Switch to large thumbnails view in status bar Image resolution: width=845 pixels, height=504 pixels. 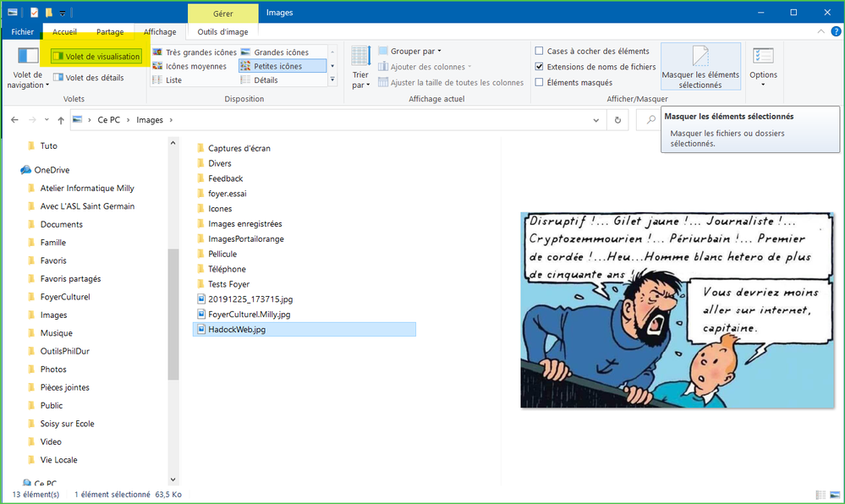pos(835,495)
